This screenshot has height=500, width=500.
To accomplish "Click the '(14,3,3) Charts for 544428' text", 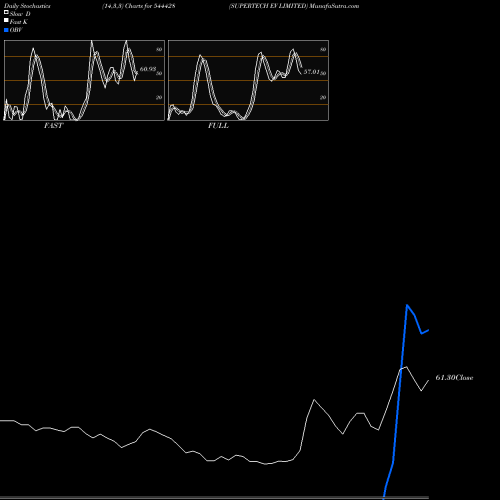I will coord(139,6).
